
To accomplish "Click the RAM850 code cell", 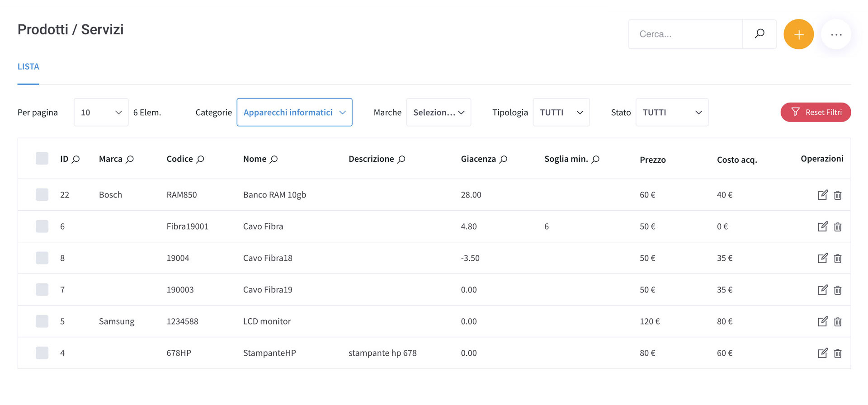I will (x=182, y=195).
